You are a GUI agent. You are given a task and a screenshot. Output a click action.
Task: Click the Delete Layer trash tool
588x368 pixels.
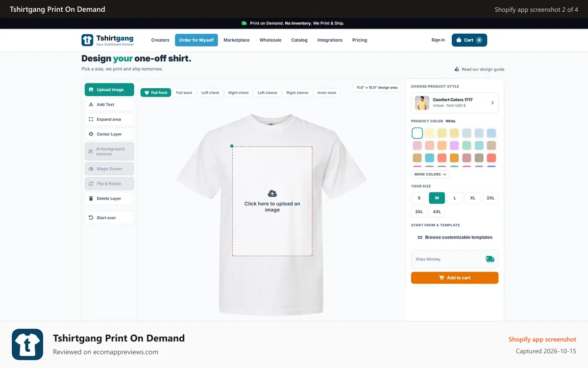(109, 198)
